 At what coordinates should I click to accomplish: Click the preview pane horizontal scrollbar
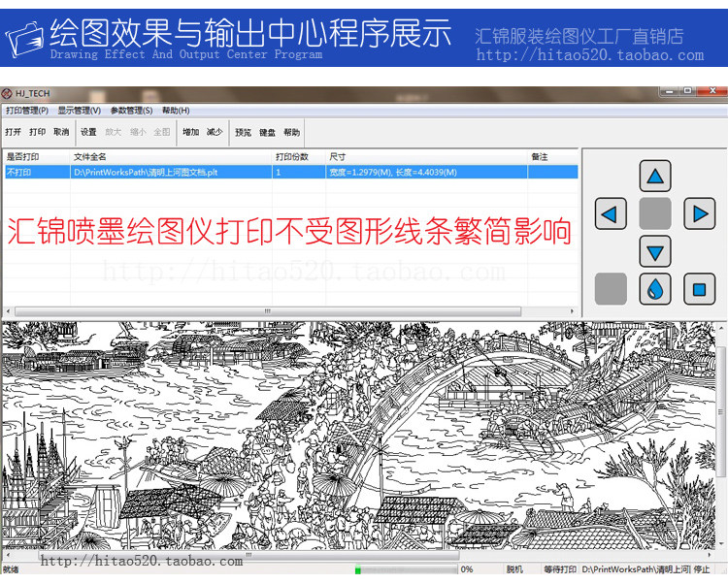point(248,554)
